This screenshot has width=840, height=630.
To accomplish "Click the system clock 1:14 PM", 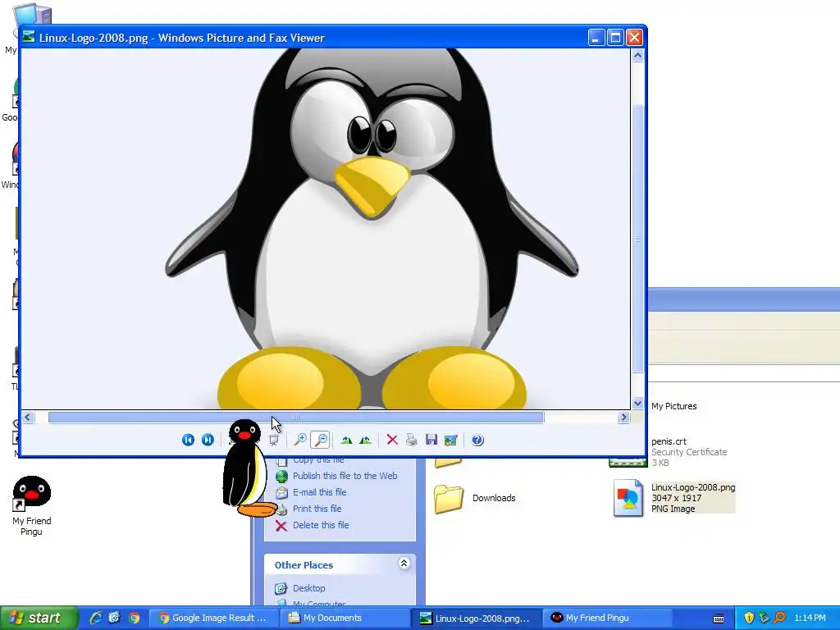I will [810, 618].
